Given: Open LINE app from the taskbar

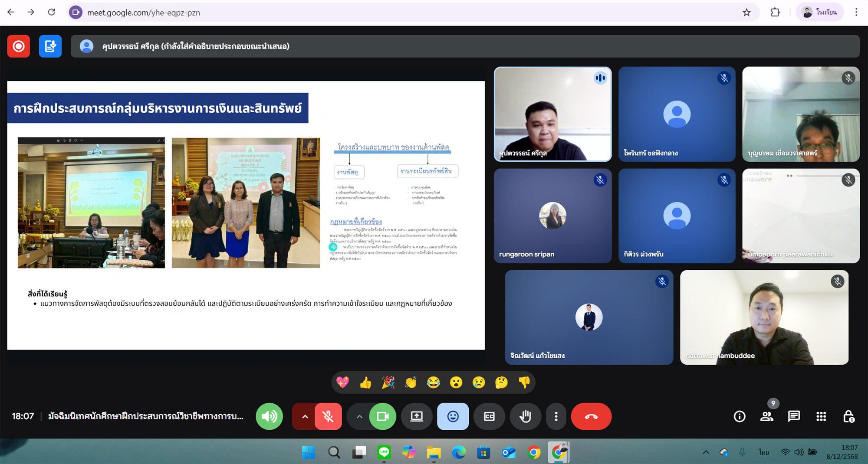Looking at the screenshot, I should (x=384, y=453).
